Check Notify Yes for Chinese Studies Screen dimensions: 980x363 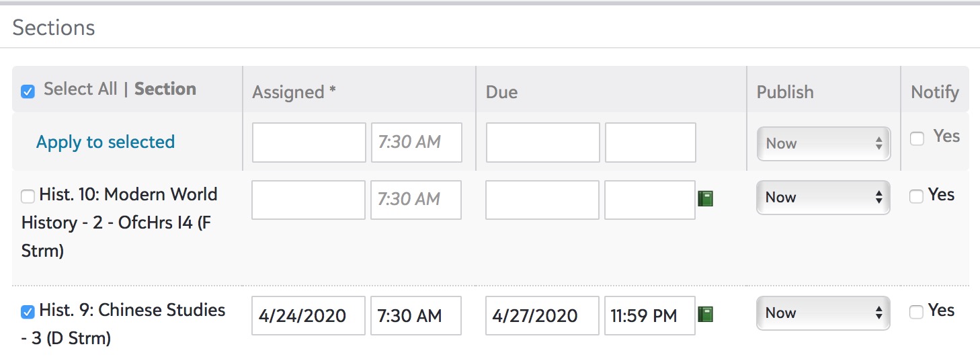[915, 312]
